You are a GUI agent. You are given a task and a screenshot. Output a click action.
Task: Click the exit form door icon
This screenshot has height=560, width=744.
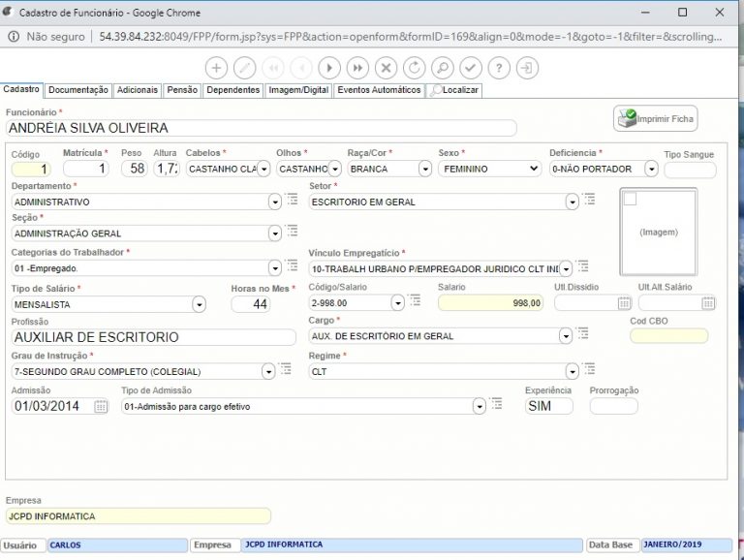[x=526, y=68]
